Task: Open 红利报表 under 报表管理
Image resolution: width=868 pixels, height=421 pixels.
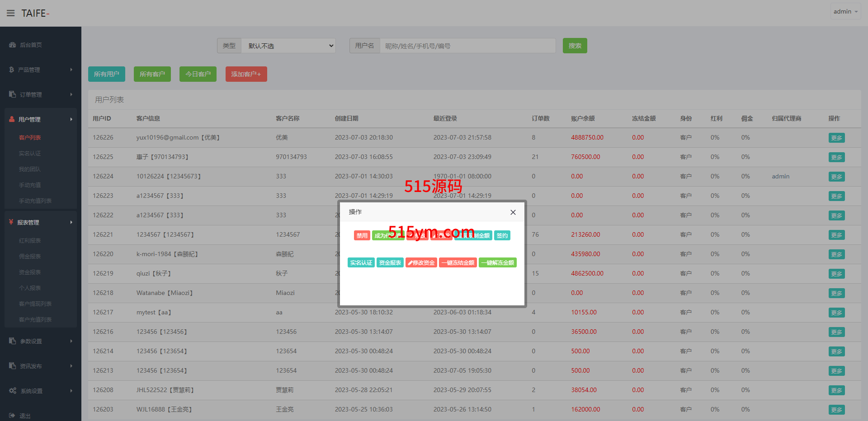Action: [x=30, y=241]
